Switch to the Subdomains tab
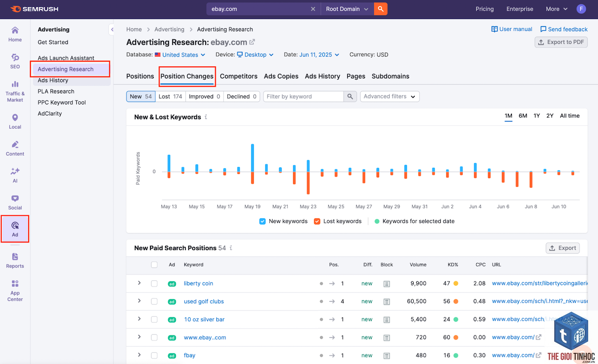 (391, 76)
